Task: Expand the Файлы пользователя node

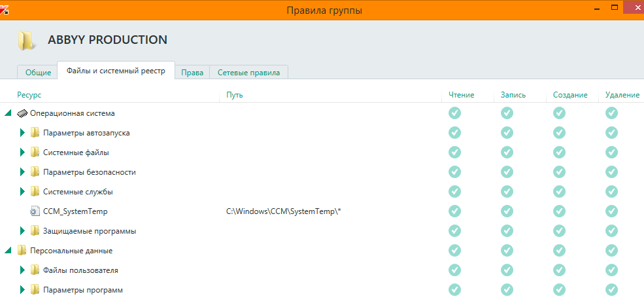Action: click(x=23, y=270)
